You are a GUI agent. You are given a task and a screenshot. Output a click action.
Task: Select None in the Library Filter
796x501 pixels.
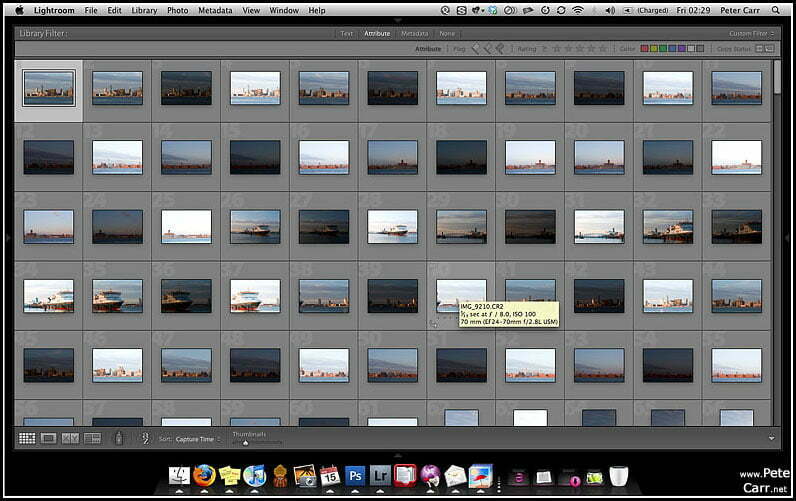[x=446, y=33]
